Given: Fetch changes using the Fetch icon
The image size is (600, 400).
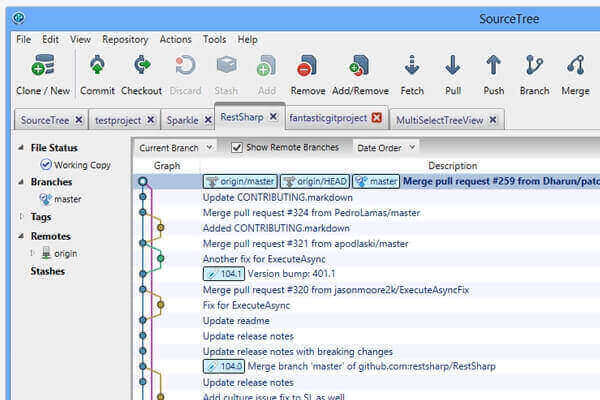Looking at the screenshot, I should tap(411, 68).
